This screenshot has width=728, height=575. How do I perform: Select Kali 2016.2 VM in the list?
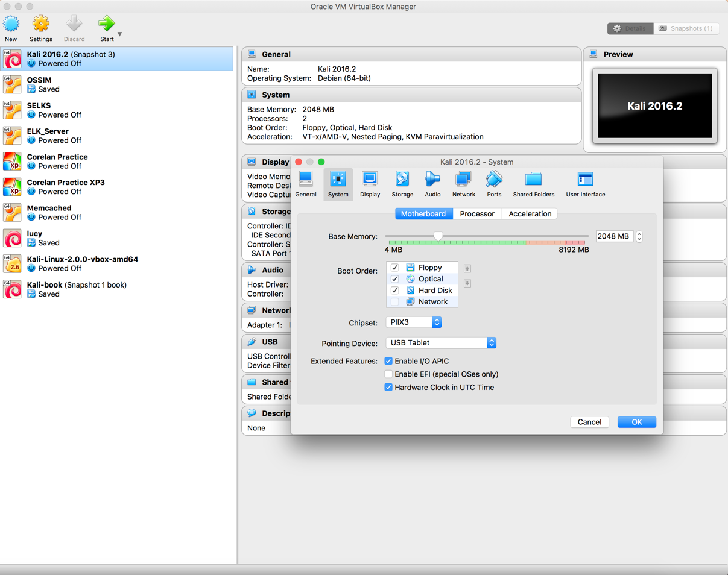(117, 59)
